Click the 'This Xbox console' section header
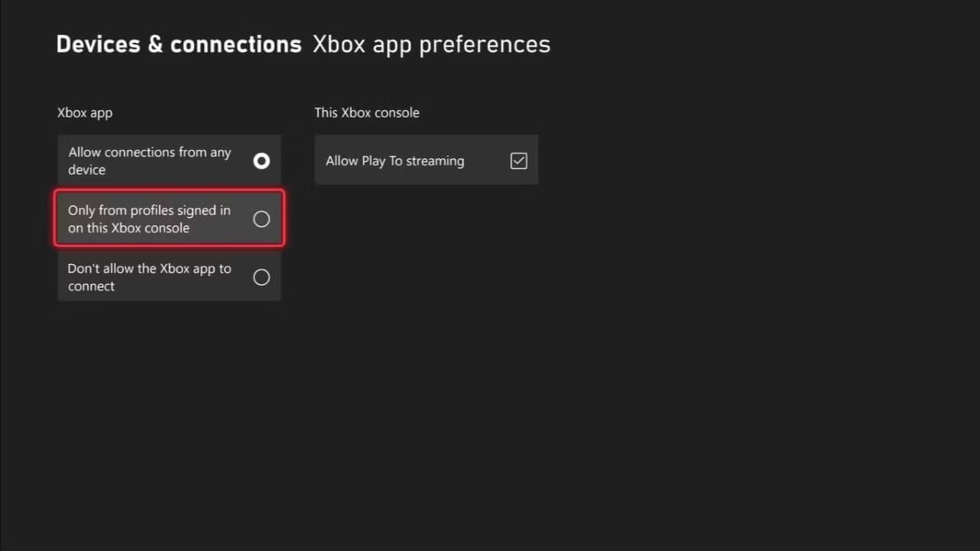The height and width of the screenshot is (551, 980). (367, 112)
